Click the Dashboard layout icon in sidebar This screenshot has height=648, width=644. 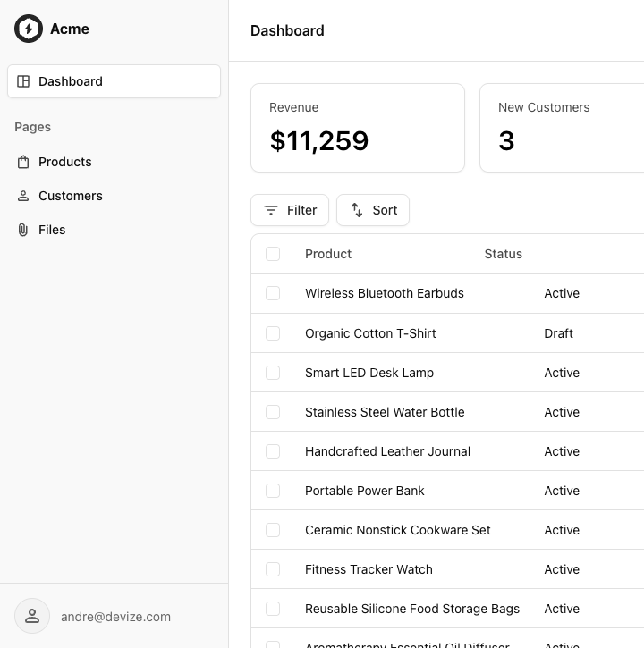[23, 81]
